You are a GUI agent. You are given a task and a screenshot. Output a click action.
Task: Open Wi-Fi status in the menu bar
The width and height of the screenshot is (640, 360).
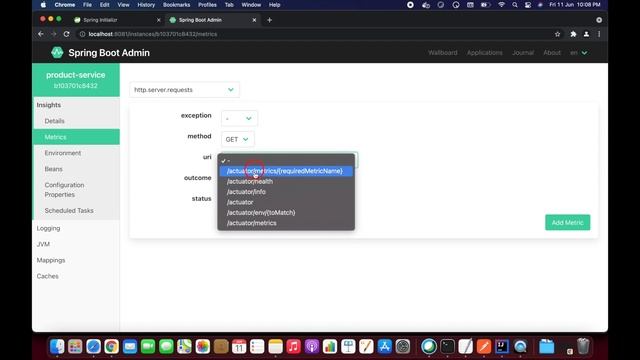pos(501,5)
